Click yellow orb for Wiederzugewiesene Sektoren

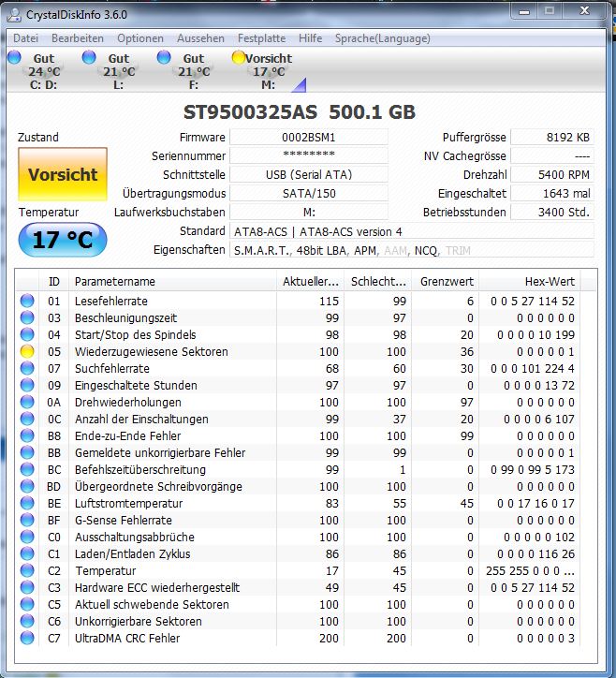pyautogui.click(x=27, y=351)
